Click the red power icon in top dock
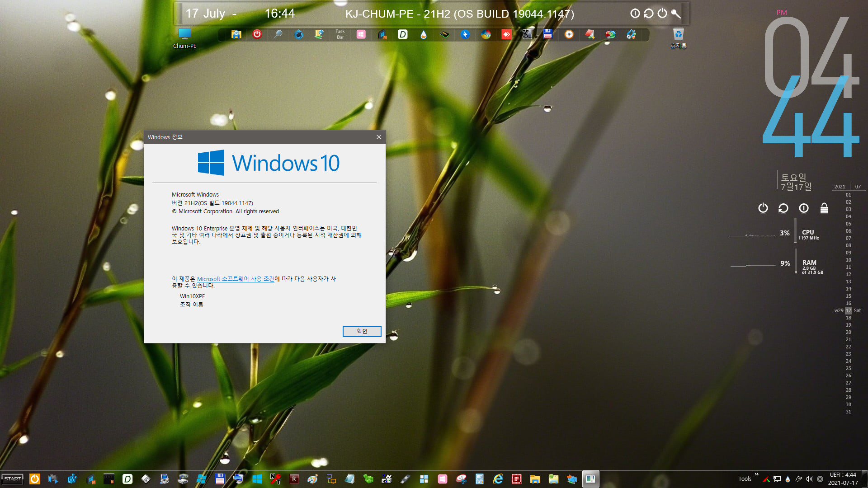The height and width of the screenshot is (488, 868). pyautogui.click(x=257, y=34)
